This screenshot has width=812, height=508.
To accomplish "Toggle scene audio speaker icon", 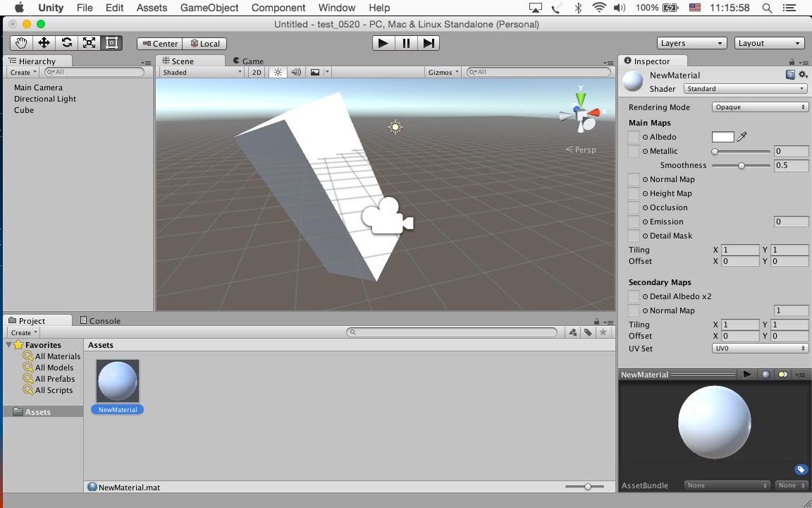I will [296, 72].
